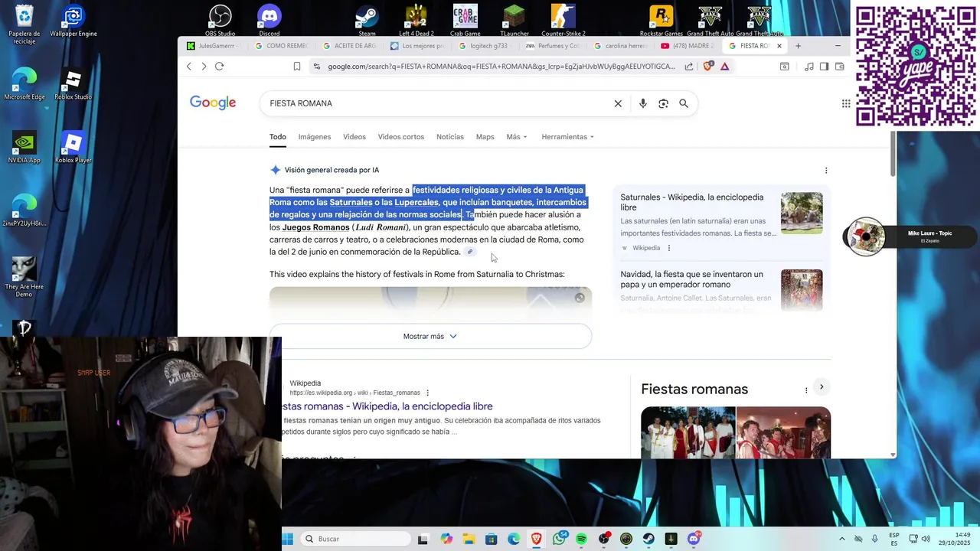Click the Google logo
The image size is (980, 551).
[213, 103]
